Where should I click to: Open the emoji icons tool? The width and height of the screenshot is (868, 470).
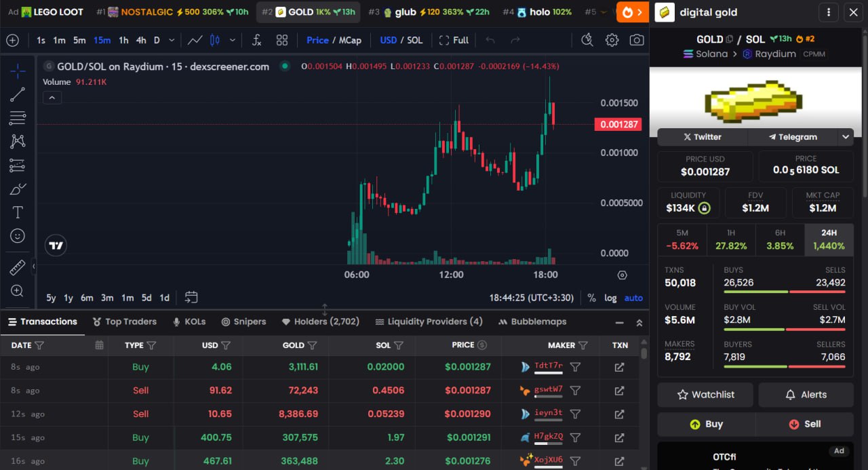click(18, 235)
